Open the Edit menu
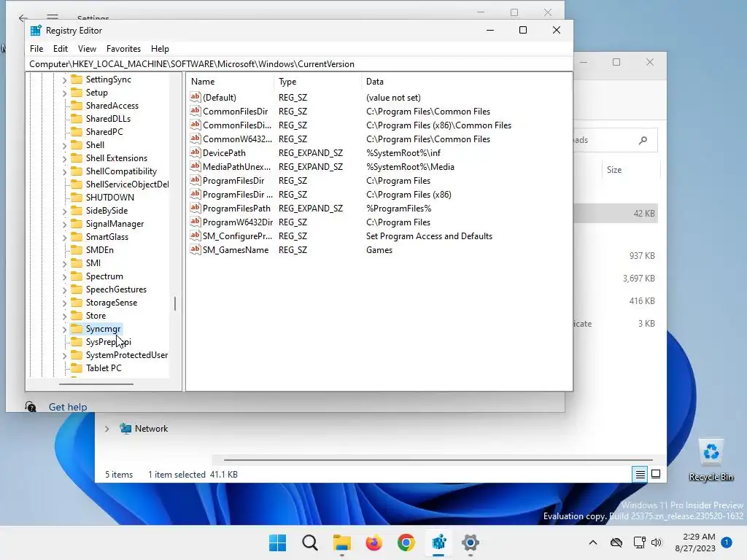Image resolution: width=747 pixels, height=560 pixels. pos(60,49)
